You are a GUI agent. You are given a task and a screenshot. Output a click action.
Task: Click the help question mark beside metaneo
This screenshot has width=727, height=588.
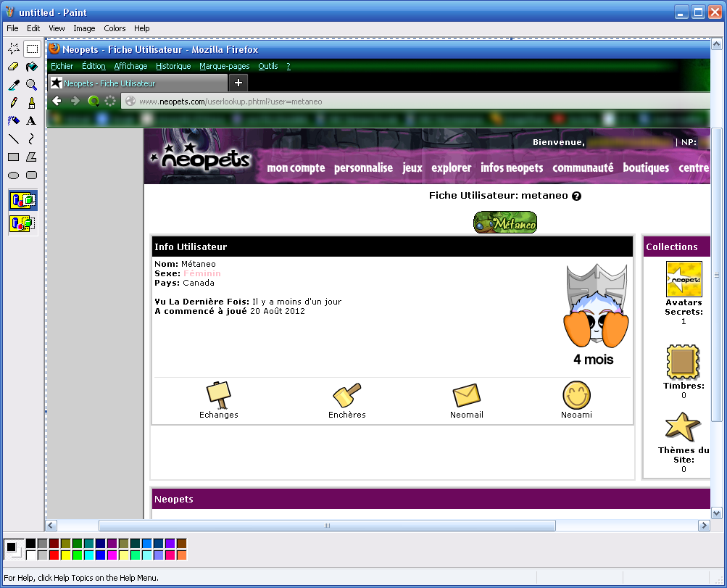[576, 196]
